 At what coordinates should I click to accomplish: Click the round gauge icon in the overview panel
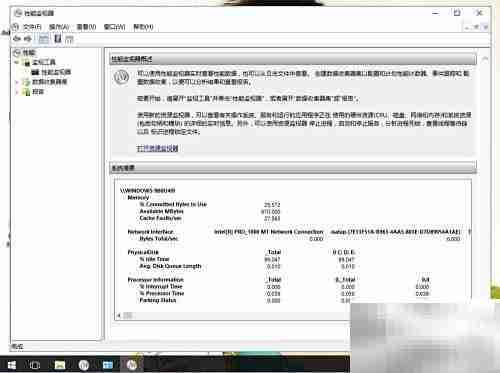122,77
